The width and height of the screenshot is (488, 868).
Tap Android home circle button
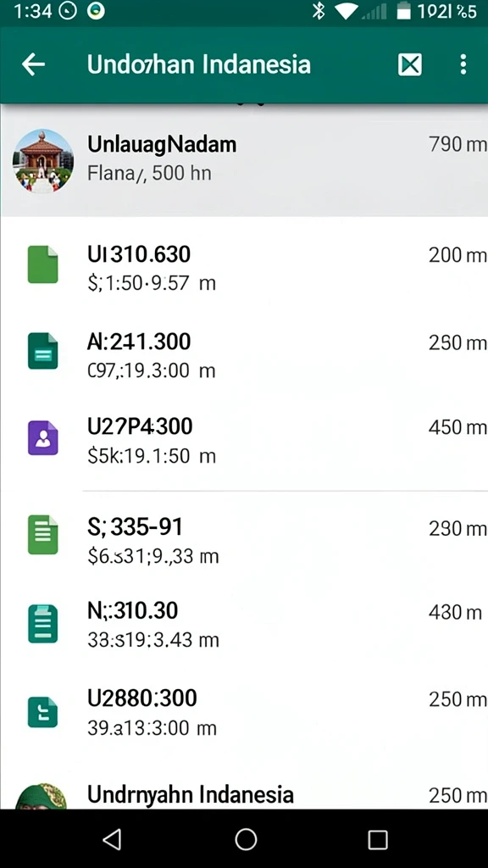pos(246,839)
